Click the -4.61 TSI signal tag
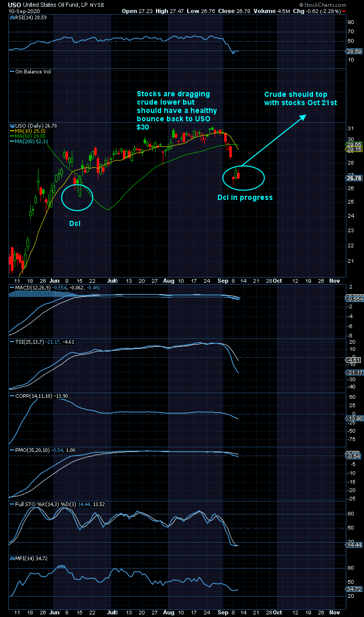 click(355, 360)
